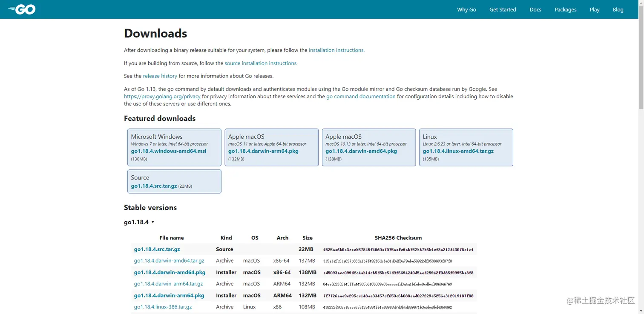Viewport: 644px width, 314px height.
Task: Click go1.18.4.src.tar.gz in the table
Action: tap(157, 249)
